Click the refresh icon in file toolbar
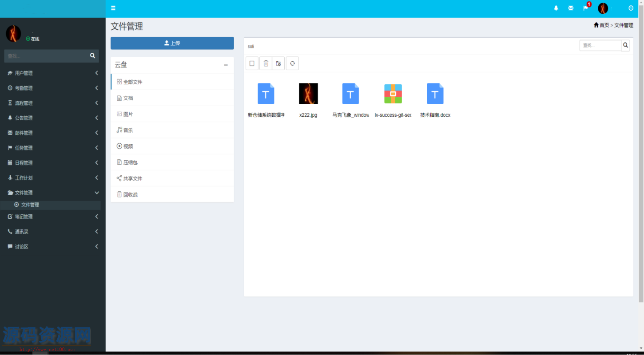Image resolution: width=644 pixels, height=355 pixels. point(292,63)
